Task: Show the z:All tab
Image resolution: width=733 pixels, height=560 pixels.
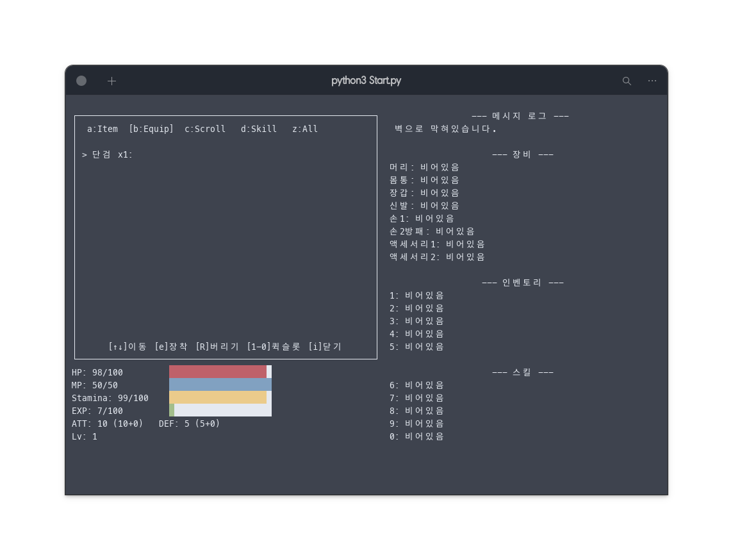Action: [305, 129]
